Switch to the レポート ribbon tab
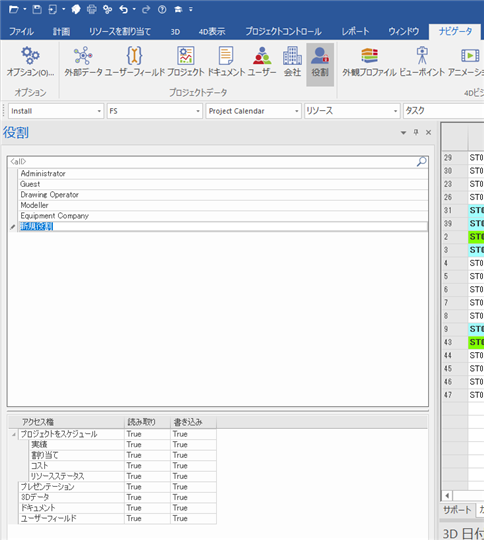Image resolution: width=484 pixels, height=540 pixels. pos(356,32)
